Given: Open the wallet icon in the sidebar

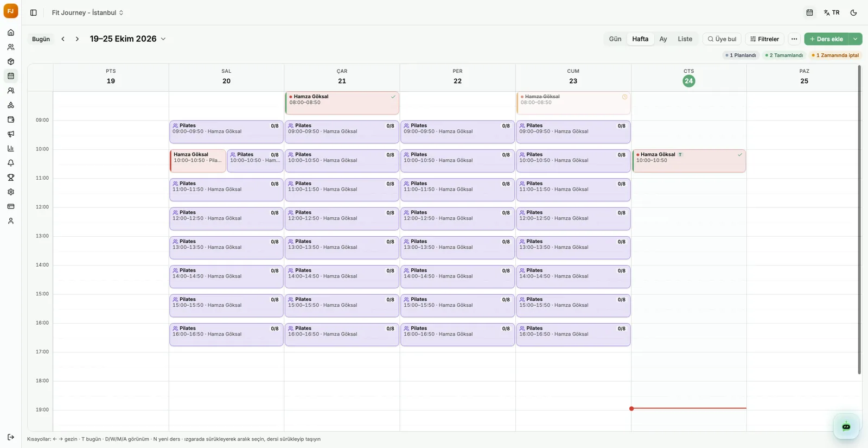Looking at the screenshot, I should tap(11, 119).
